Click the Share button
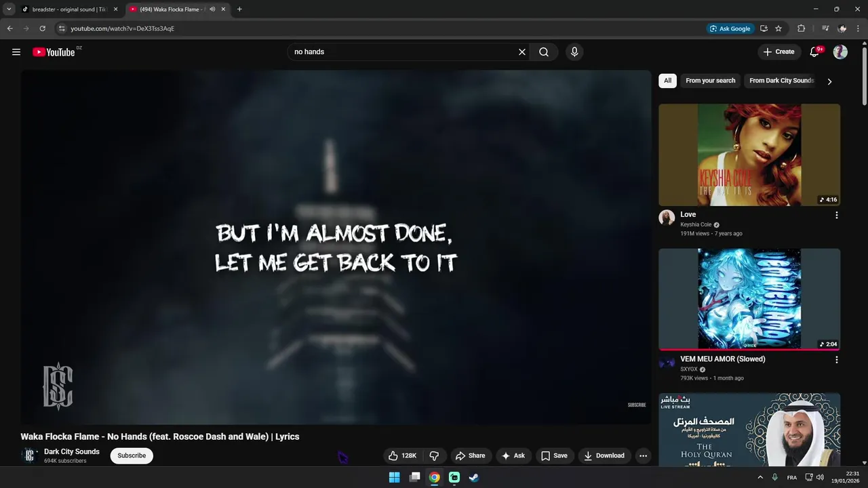The height and width of the screenshot is (488, 868). [x=470, y=456]
